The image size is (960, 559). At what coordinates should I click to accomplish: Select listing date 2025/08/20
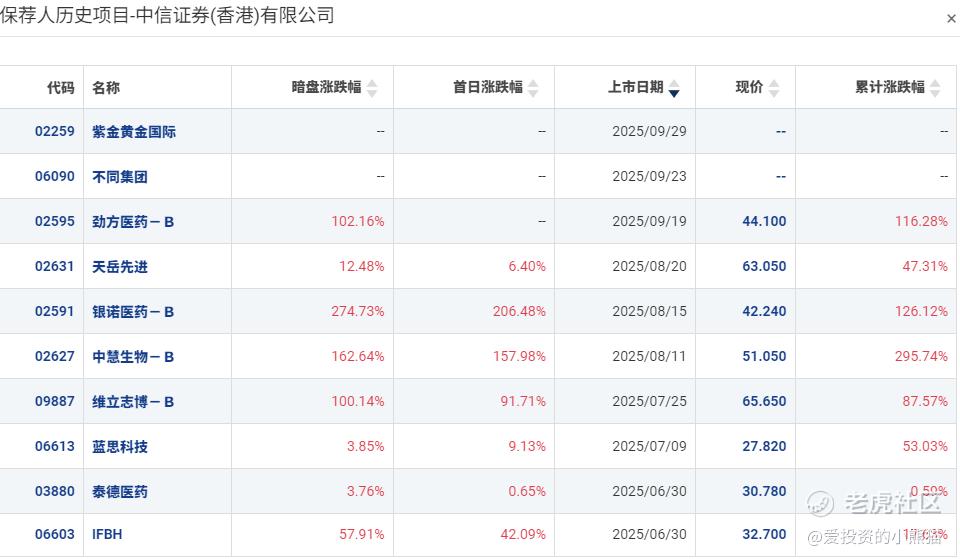649,266
